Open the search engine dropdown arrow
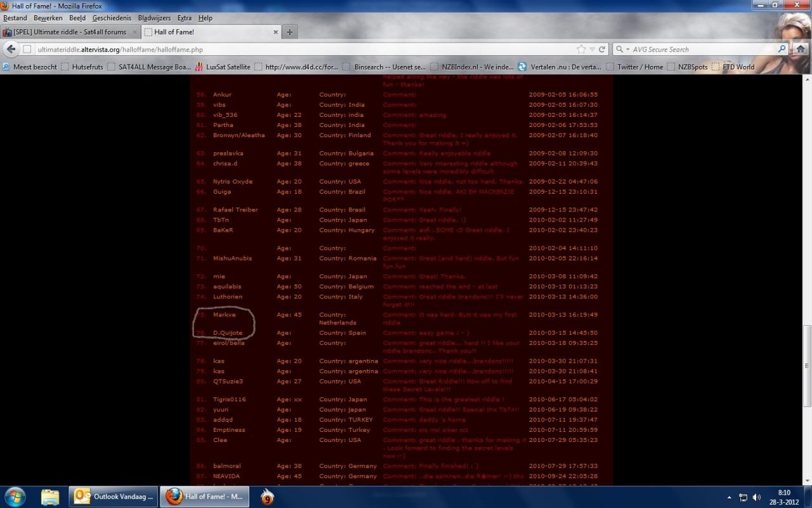812x508 pixels. click(627, 49)
